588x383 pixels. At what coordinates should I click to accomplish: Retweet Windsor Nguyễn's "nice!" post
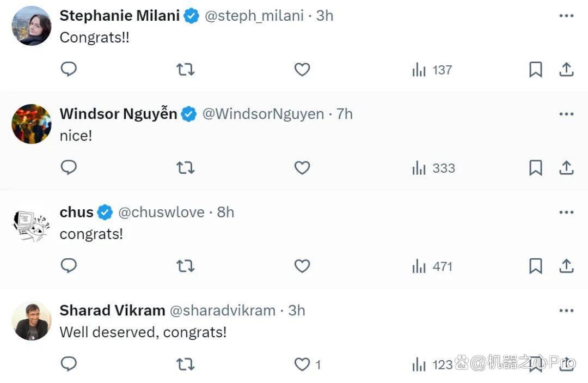click(x=185, y=168)
